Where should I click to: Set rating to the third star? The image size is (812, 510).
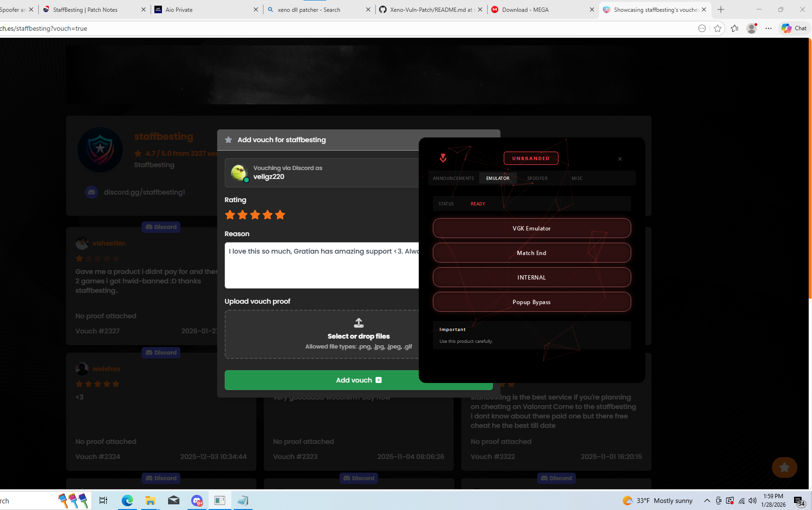(x=255, y=215)
